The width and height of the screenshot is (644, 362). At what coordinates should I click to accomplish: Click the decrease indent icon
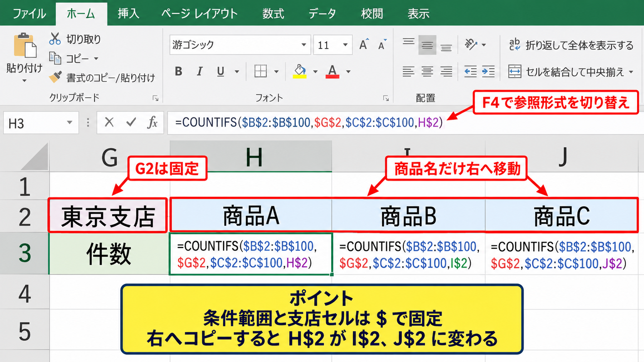(x=470, y=72)
